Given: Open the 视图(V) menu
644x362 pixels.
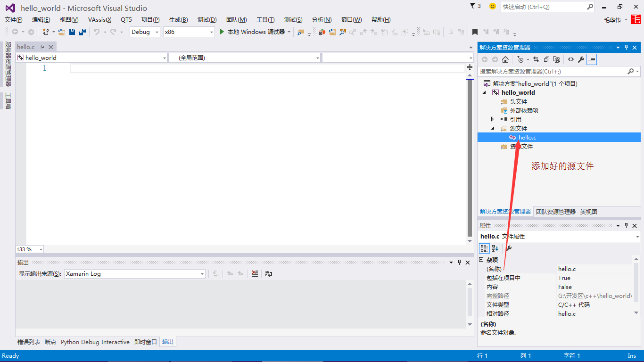Looking at the screenshot, I should [69, 19].
